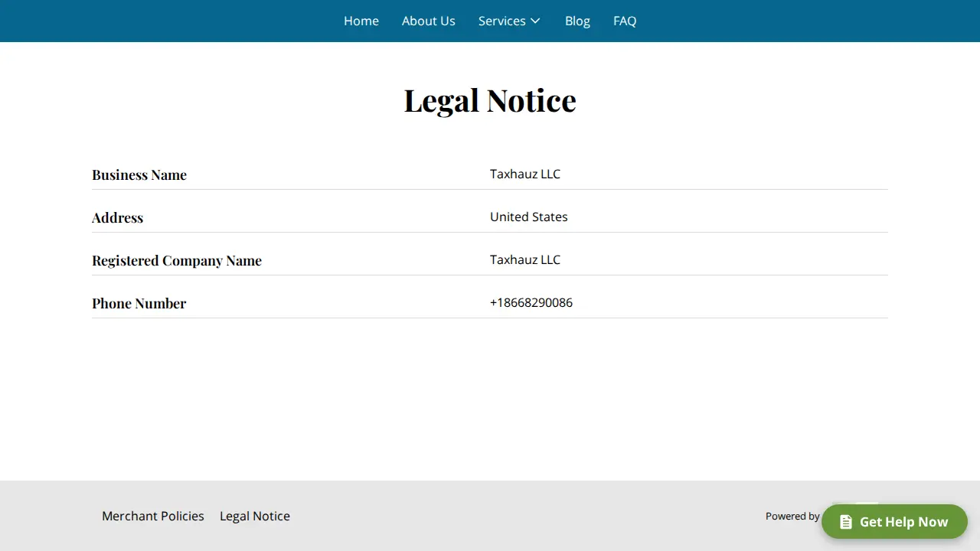Open the Home page link
This screenshot has height=551, width=980.
pyautogui.click(x=361, y=21)
